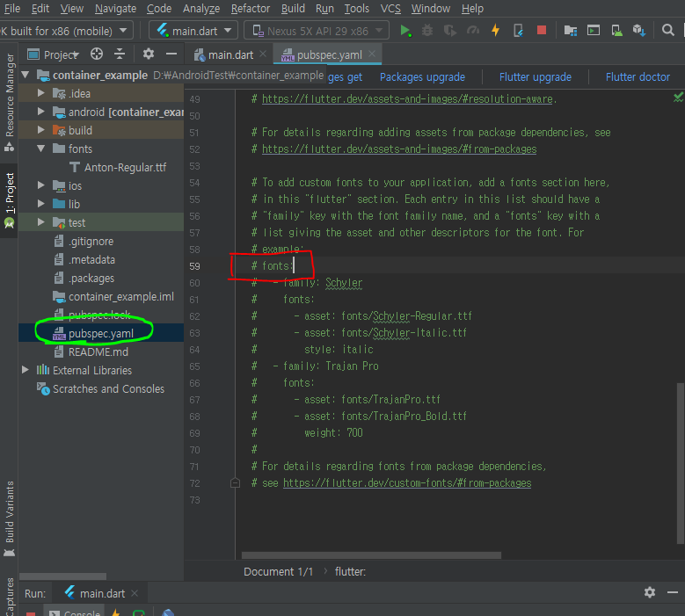The width and height of the screenshot is (685, 616).
Task: Collapse all nodes in Project panel
Action: tap(120, 54)
